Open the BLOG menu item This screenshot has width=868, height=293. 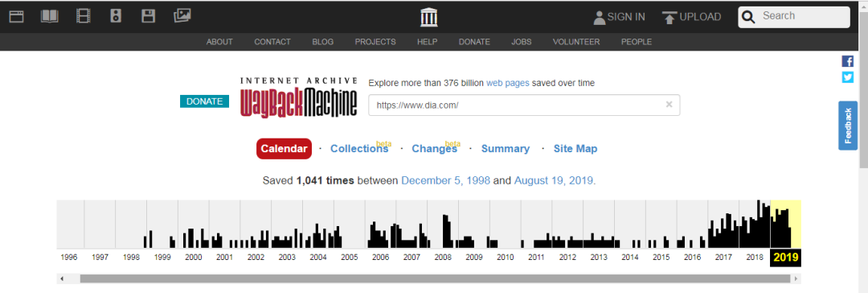click(x=323, y=42)
